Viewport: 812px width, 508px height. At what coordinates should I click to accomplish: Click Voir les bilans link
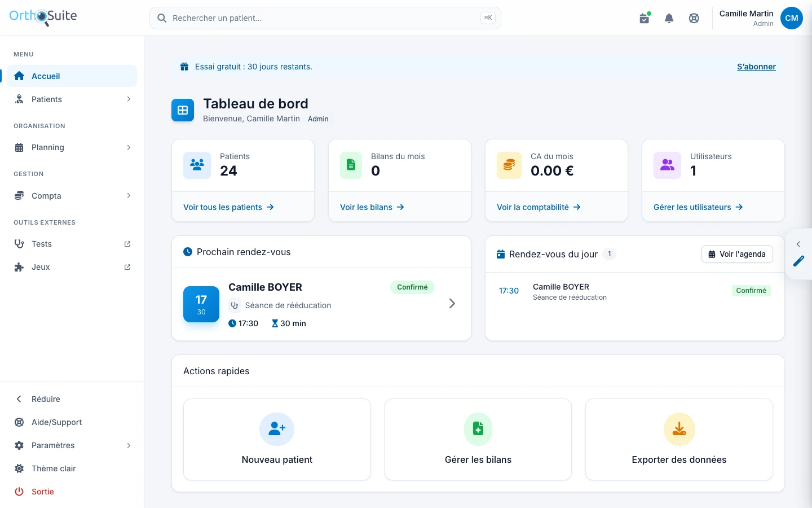click(372, 207)
